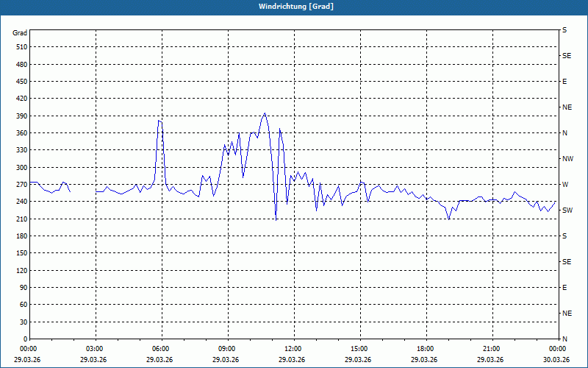Click the SW compass direction label
This screenshot has height=368, width=588.
(x=567, y=210)
